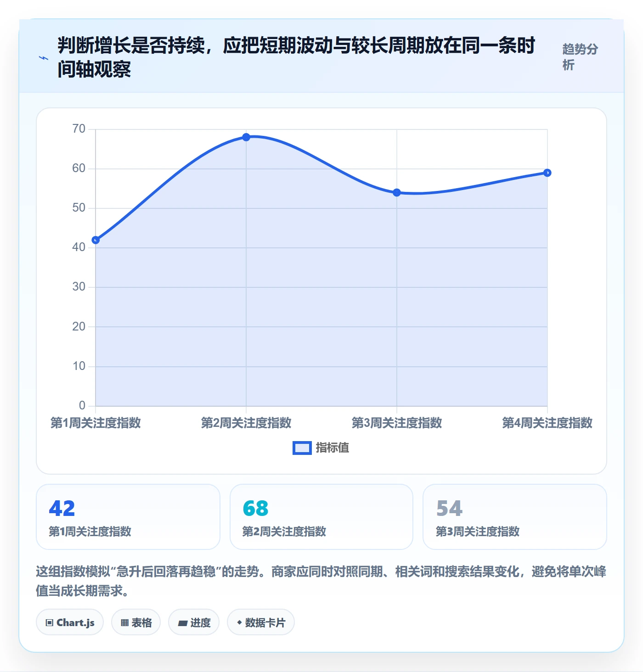Open the stat card showing 68
The image size is (643, 672).
pos(321,517)
